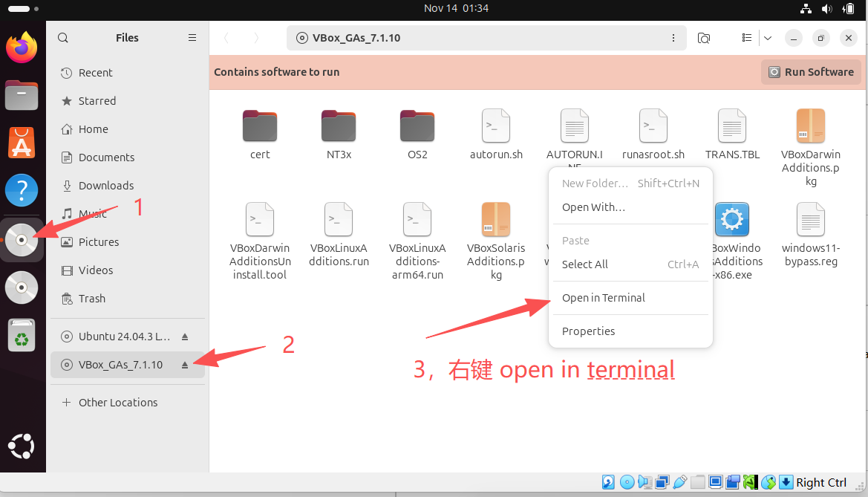868x497 pixels.
Task: Open Documents in the sidebar
Action: tap(127, 157)
